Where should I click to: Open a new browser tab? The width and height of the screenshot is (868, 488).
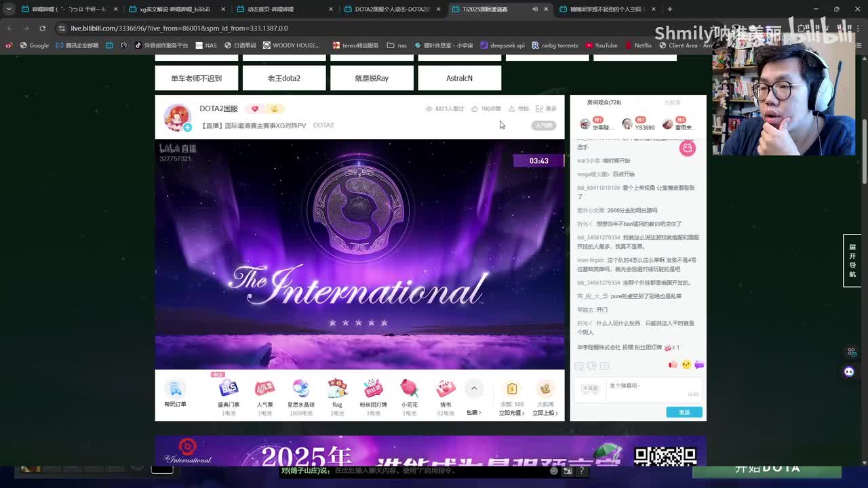pyautogui.click(x=670, y=9)
